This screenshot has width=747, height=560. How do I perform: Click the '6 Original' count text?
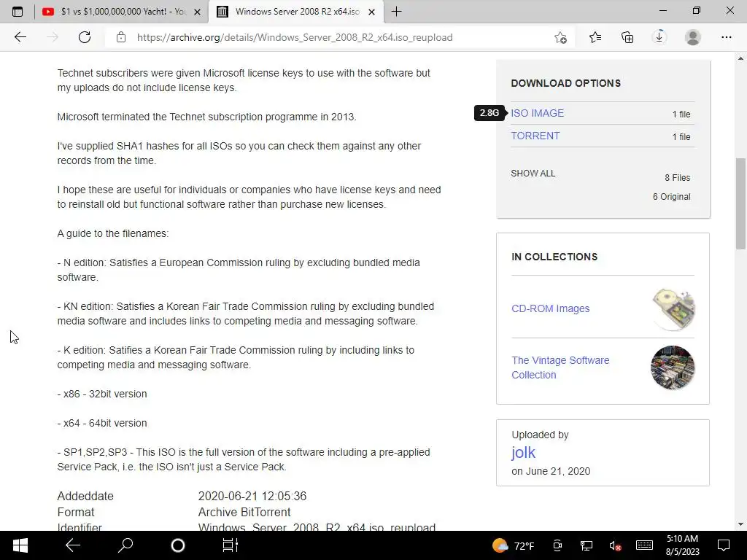pyautogui.click(x=671, y=197)
